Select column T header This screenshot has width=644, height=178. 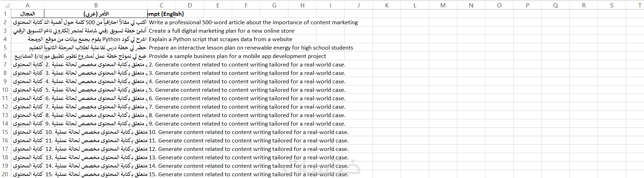click(639, 5)
